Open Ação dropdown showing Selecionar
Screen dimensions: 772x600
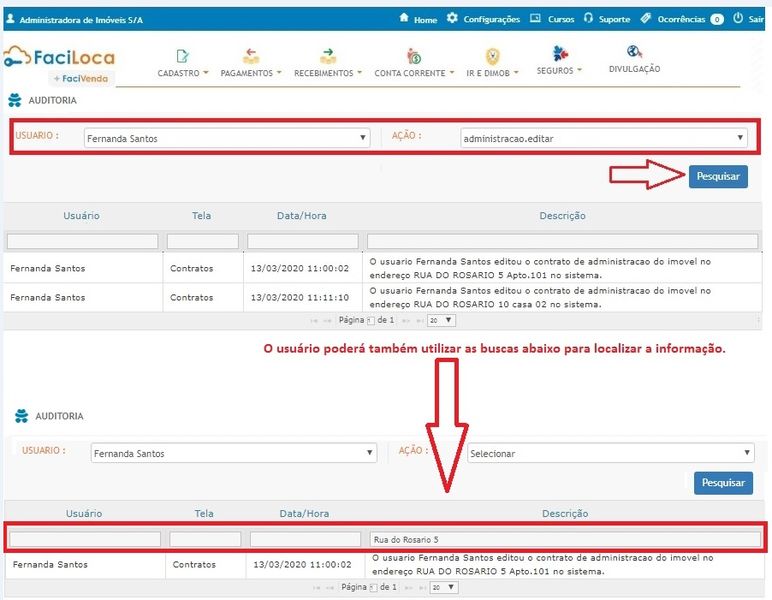coord(610,453)
